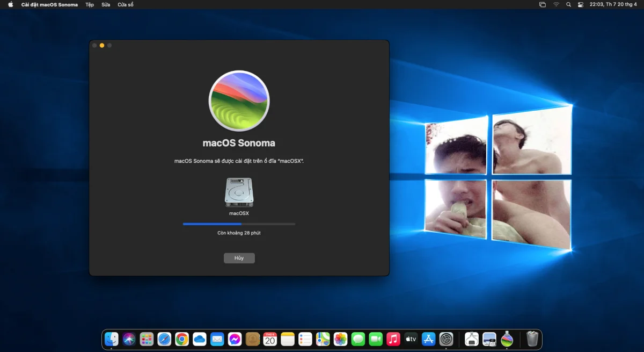Viewport: 644px width, 352px height.
Task: Click the Hủy button in installer
Action: pyautogui.click(x=239, y=258)
